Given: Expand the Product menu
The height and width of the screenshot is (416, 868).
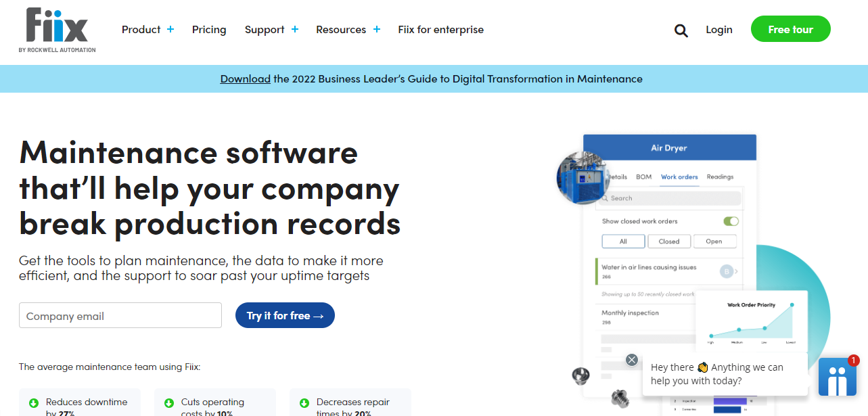Looking at the screenshot, I should click(148, 30).
